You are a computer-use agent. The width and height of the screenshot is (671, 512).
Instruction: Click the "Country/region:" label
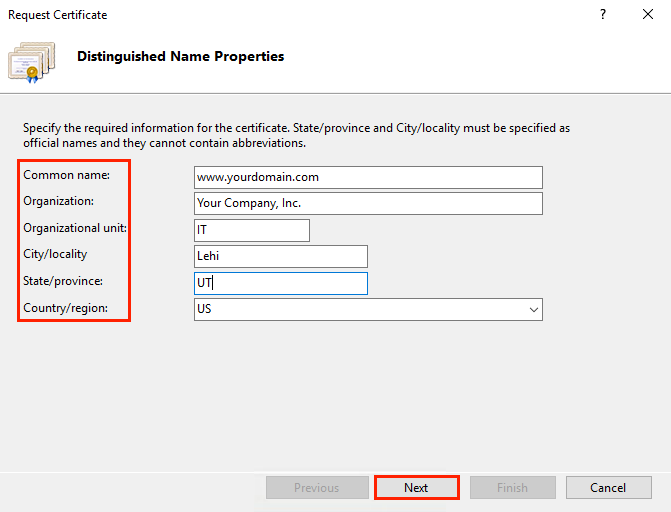pos(66,308)
